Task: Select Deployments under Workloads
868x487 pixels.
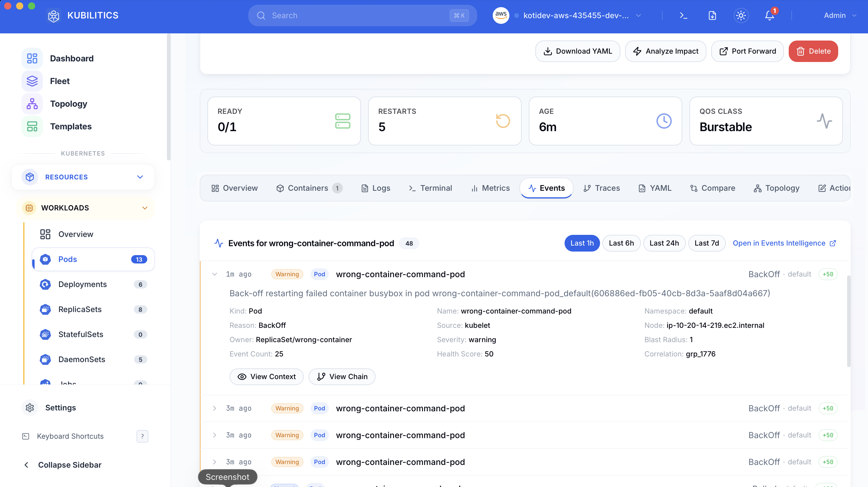Action: point(82,284)
